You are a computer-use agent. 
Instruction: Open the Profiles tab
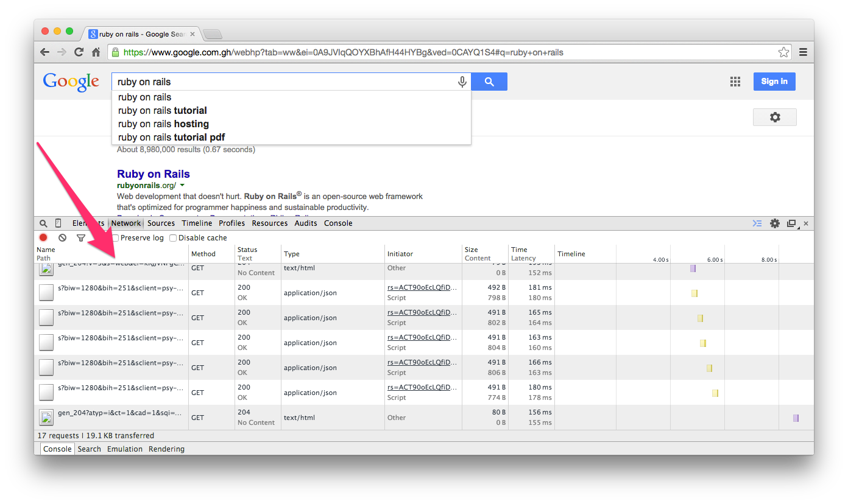click(x=232, y=223)
